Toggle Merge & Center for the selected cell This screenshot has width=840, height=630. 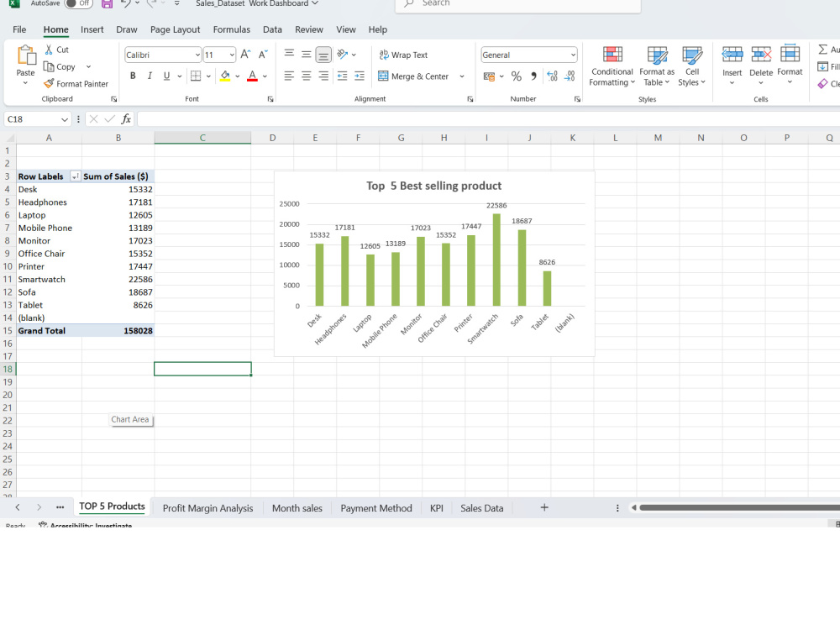point(413,76)
